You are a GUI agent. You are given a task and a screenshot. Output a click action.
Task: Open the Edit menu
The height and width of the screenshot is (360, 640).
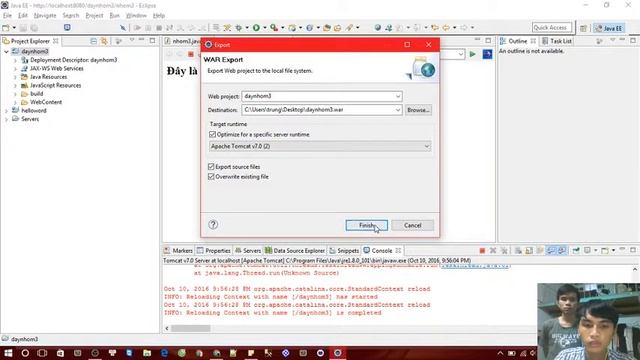pyautogui.click(x=22, y=16)
